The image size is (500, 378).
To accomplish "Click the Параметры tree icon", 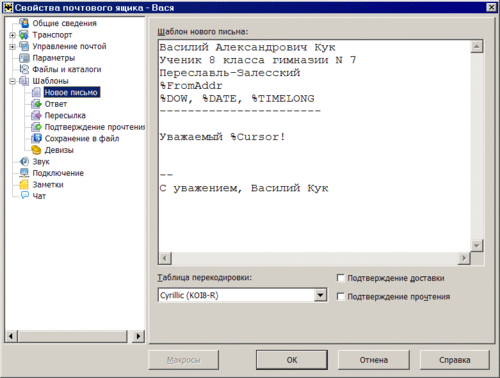I will click(24, 58).
